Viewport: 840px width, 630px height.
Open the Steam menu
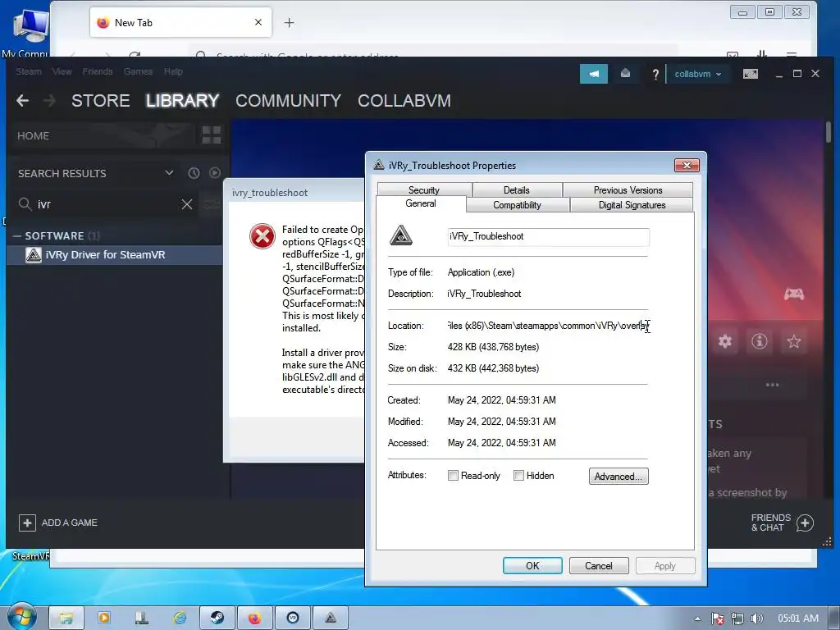(29, 71)
